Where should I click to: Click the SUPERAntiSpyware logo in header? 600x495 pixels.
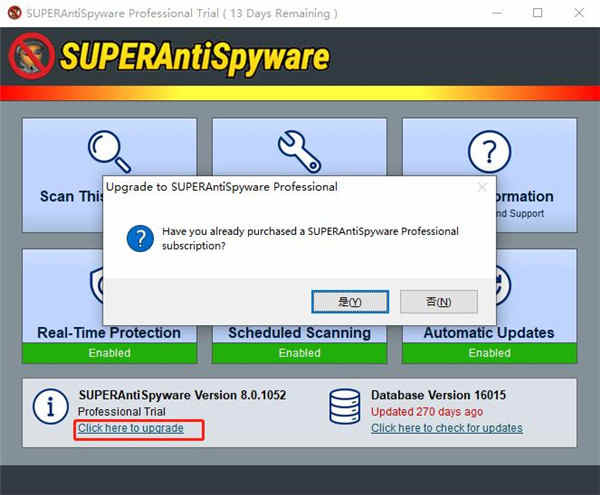tap(169, 57)
